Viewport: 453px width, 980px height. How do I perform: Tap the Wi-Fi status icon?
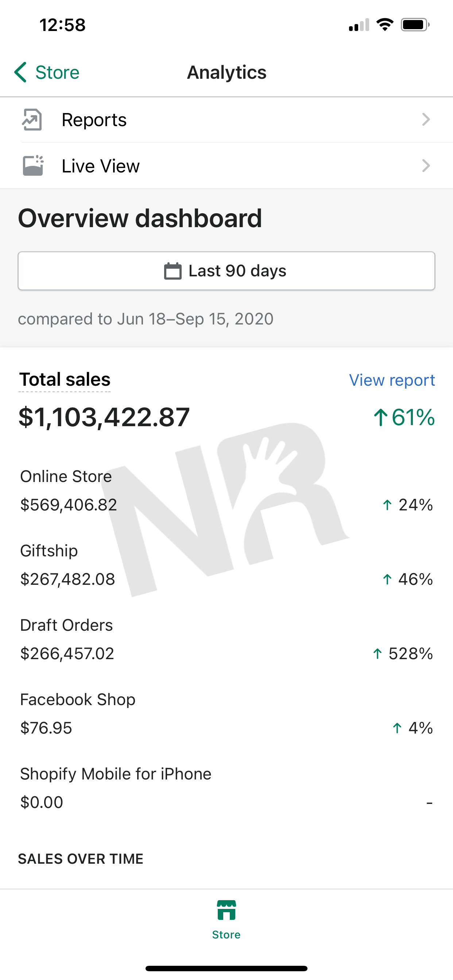pyautogui.click(x=385, y=25)
